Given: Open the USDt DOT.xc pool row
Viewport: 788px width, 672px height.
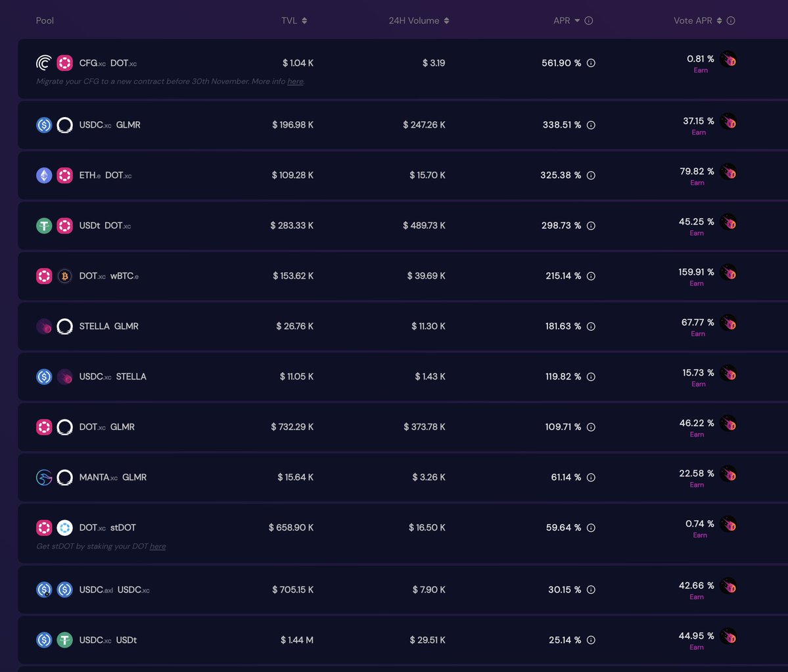Looking at the screenshot, I should (403, 226).
